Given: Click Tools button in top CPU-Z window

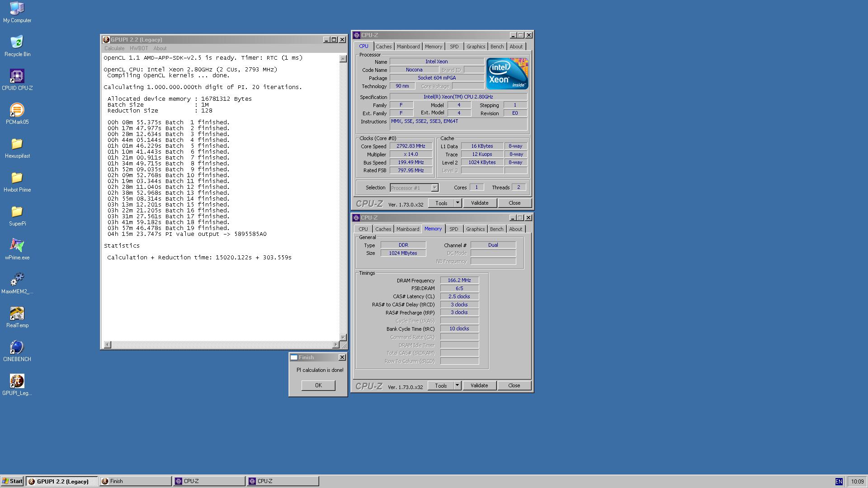Looking at the screenshot, I should (x=441, y=203).
